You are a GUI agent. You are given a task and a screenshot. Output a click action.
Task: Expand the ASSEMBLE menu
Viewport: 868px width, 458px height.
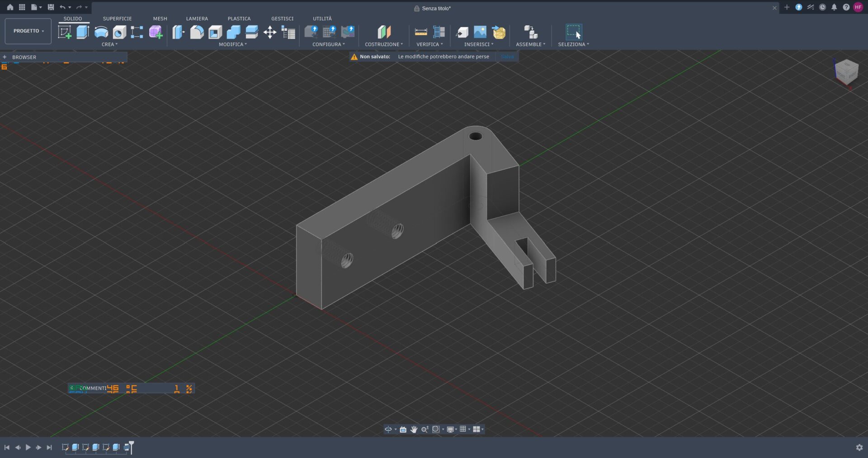[x=531, y=44]
